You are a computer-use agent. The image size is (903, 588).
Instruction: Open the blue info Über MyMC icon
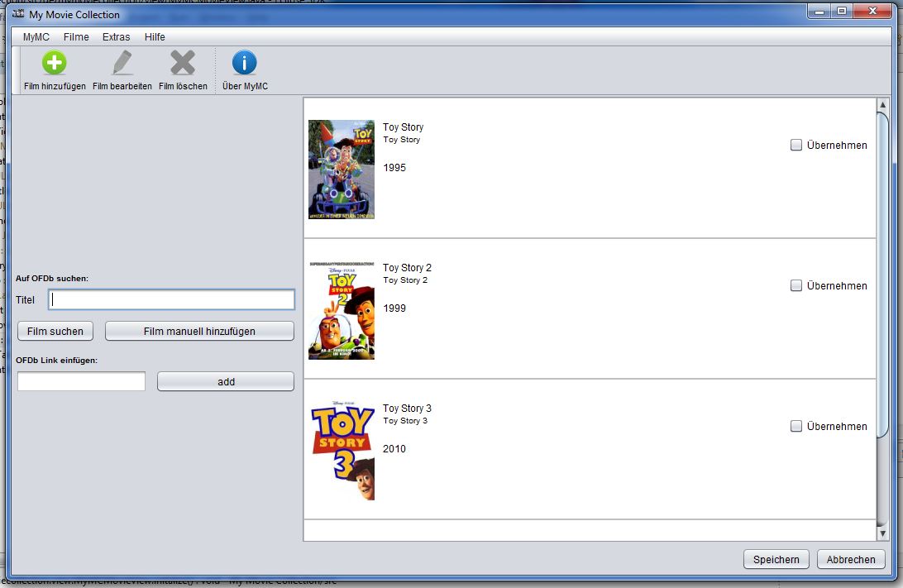pyautogui.click(x=244, y=63)
